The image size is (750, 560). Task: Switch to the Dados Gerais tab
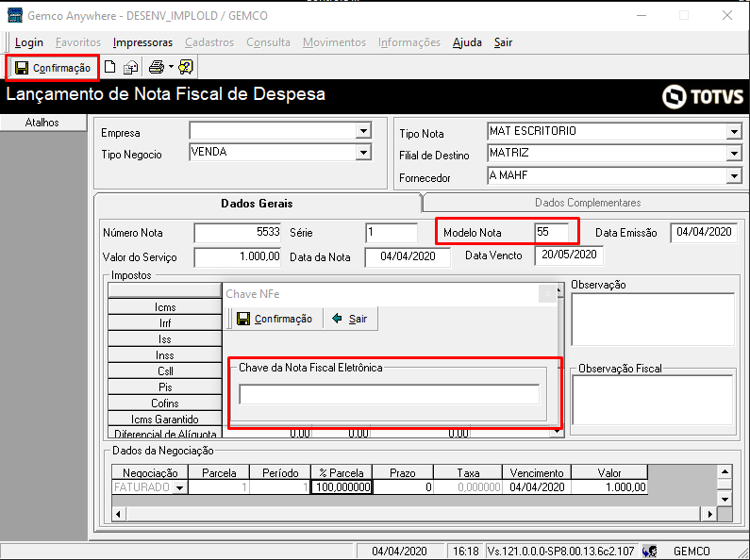click(257, 204)
